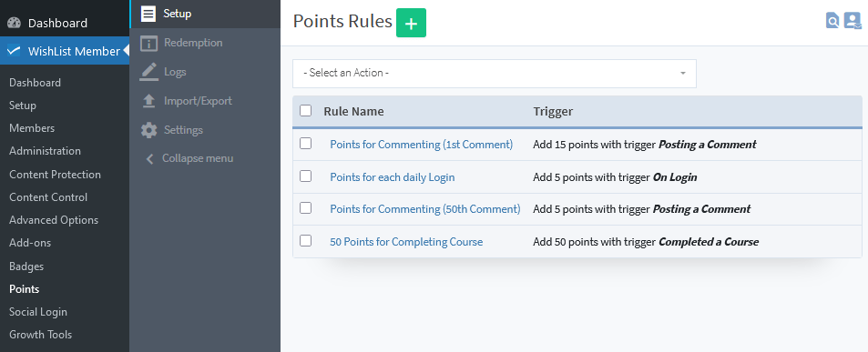868x352 pixels.
Task: Open the Points for each daily Login rule
Action: 393,177
